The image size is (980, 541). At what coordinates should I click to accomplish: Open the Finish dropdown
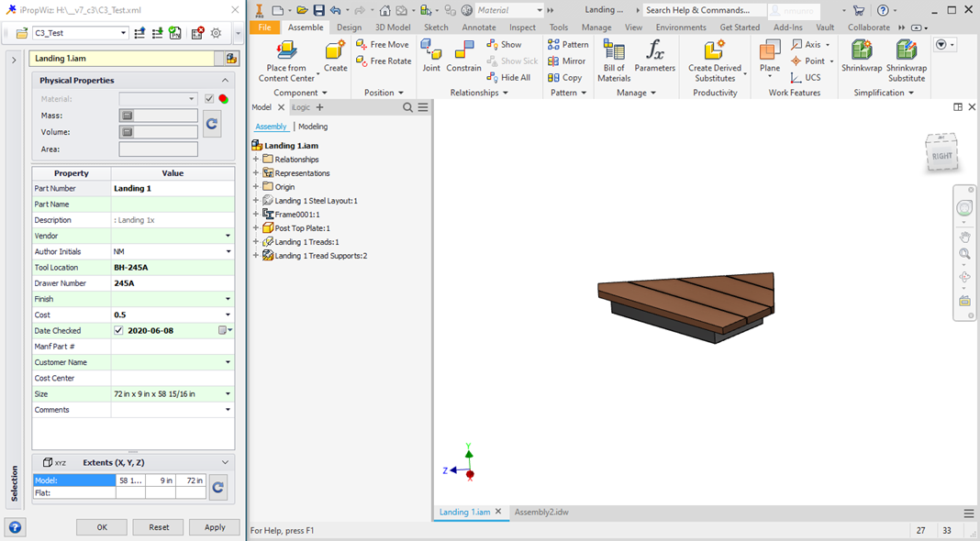(x=228, y=299)
